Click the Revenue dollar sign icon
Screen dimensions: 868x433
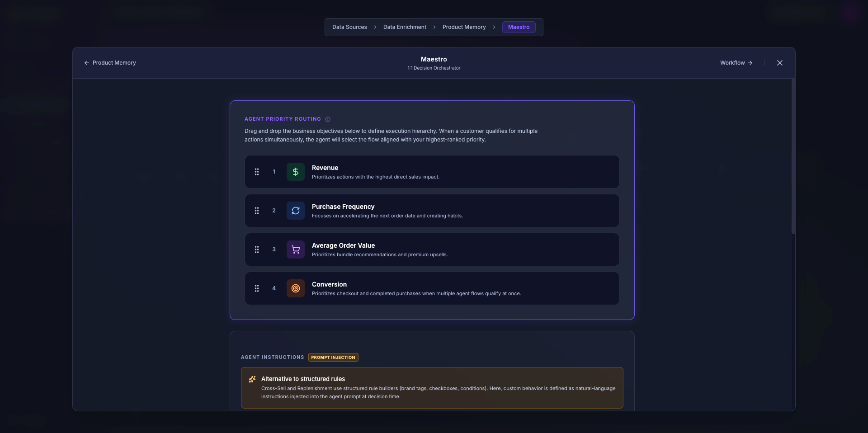tap(295, 172)
